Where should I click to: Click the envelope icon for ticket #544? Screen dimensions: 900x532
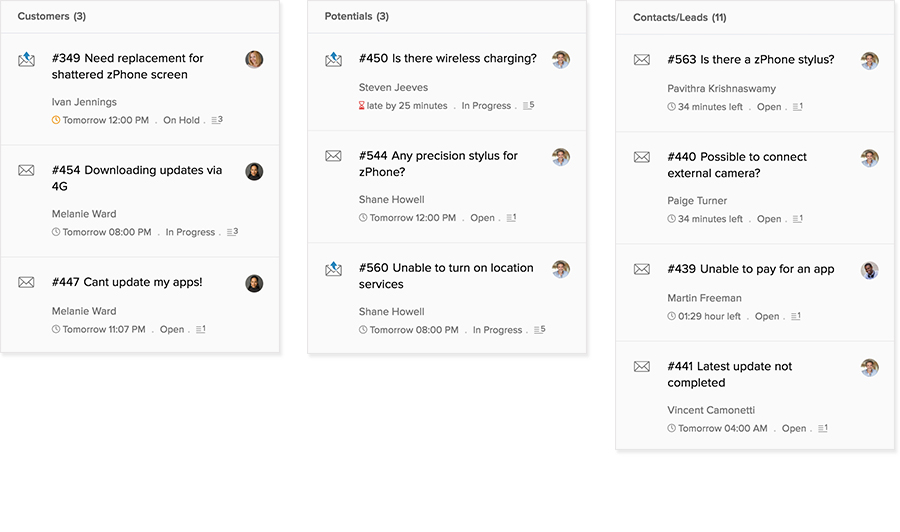333,156
